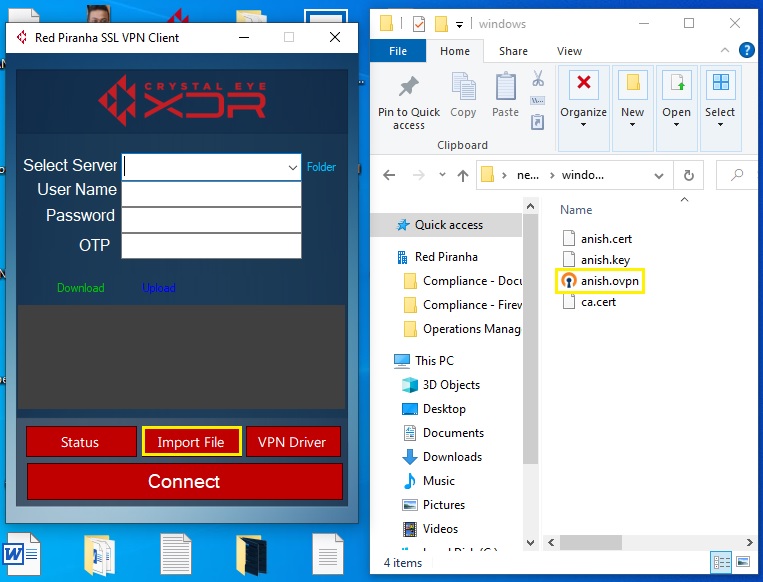Click the Explorer search box
763x582 pixels.
(x=737, y=175)
